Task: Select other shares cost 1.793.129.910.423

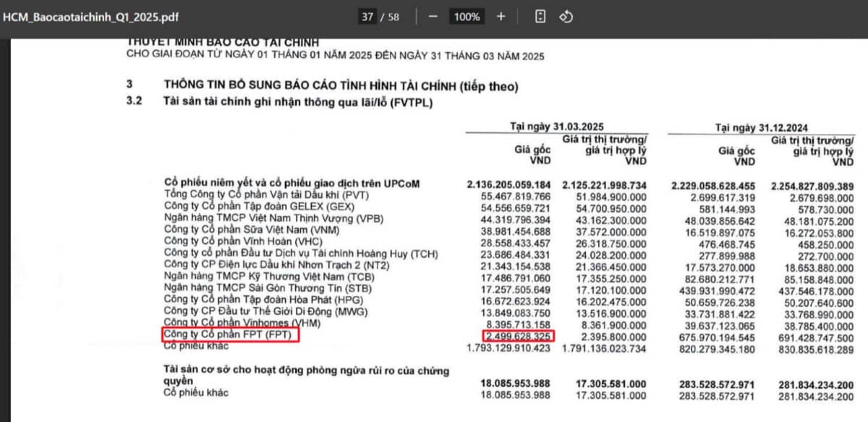Action: tap(510, 347)
